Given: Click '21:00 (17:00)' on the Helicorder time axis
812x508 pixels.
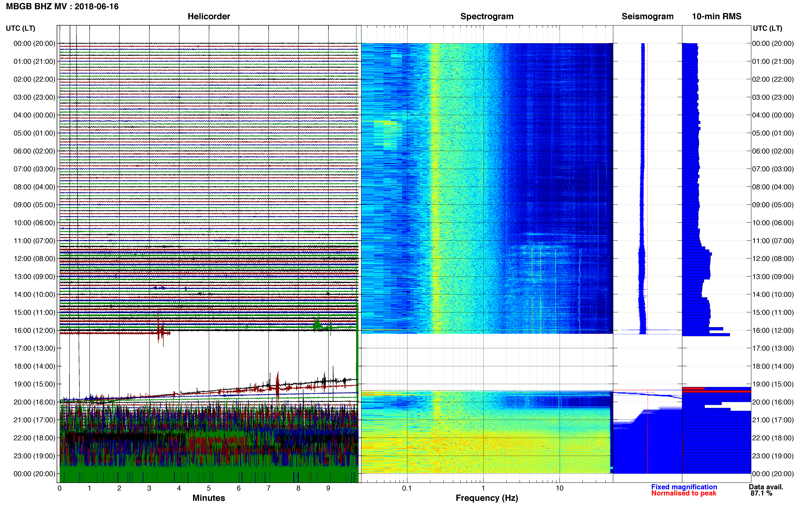Looking at the screenshot, I should pos(34,420).
